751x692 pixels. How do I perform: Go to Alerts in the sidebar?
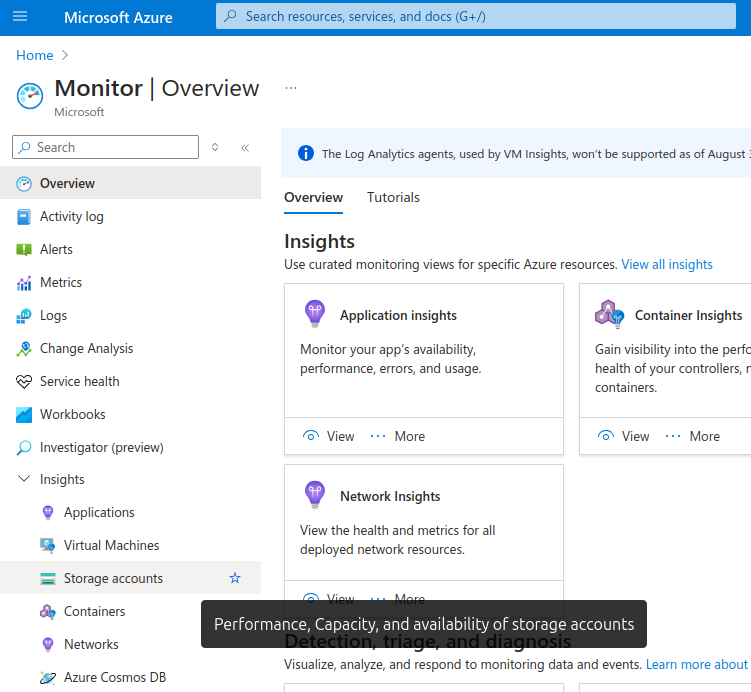(x=130, y=250)
